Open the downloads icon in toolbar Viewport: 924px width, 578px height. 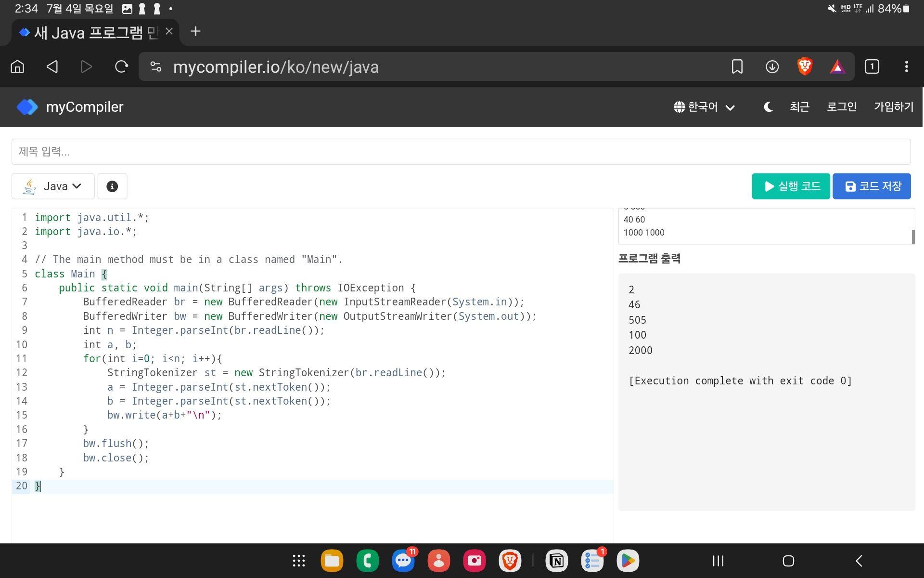[772, 66]
